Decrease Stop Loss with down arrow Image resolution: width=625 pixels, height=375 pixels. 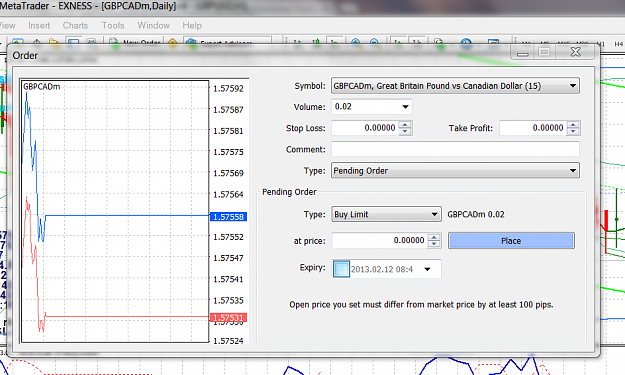(405, 132)
